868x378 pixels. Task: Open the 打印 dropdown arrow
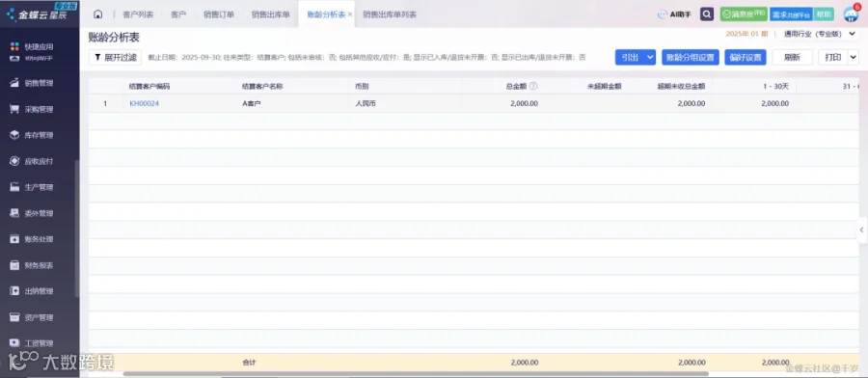click(853, 57)
